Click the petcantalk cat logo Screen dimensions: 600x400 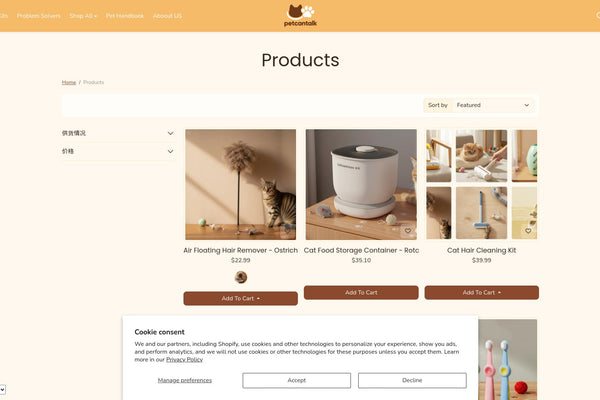[300, 15]
